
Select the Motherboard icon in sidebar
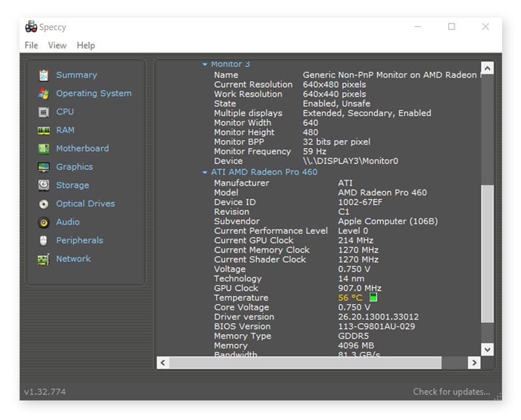point(44,148)
